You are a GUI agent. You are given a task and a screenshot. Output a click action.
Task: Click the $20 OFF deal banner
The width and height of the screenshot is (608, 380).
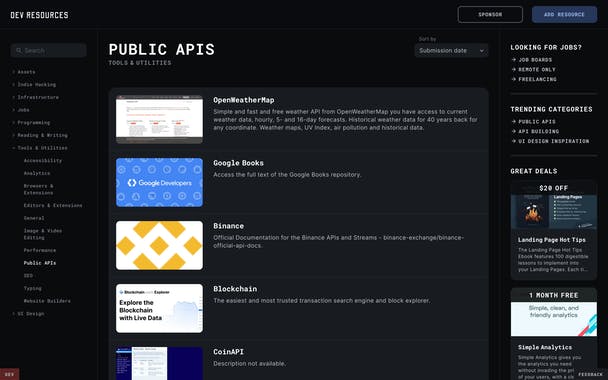(x=554, y=188)
